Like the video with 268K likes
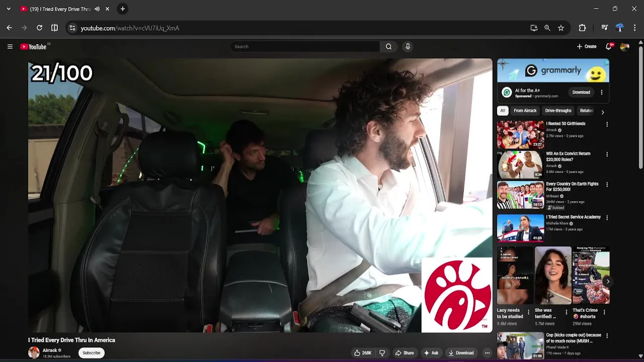644x362 pixels. [x=363, y=353]
